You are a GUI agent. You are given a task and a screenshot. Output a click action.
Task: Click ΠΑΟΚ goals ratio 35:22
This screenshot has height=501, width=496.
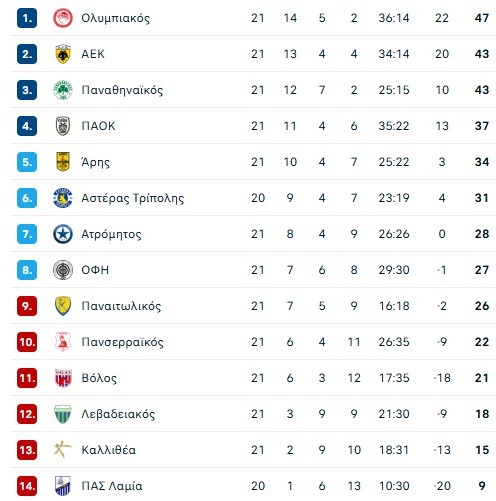(x=394, y=126)
